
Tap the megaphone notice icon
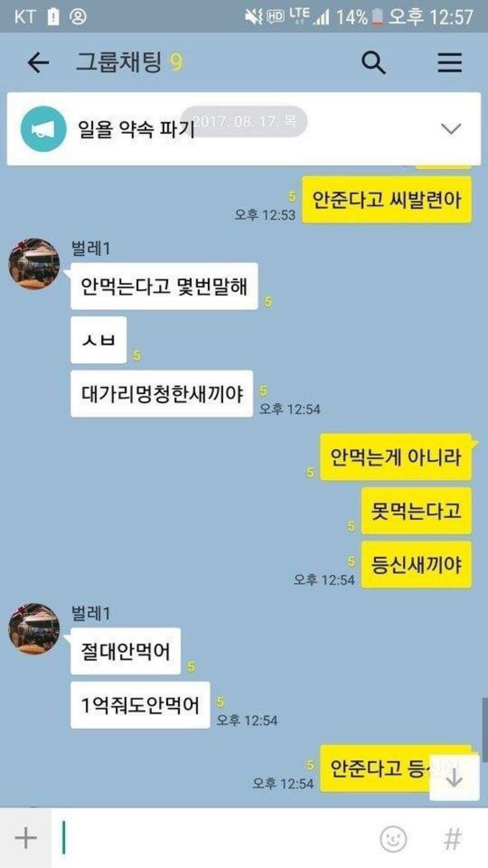pos(44,129)
